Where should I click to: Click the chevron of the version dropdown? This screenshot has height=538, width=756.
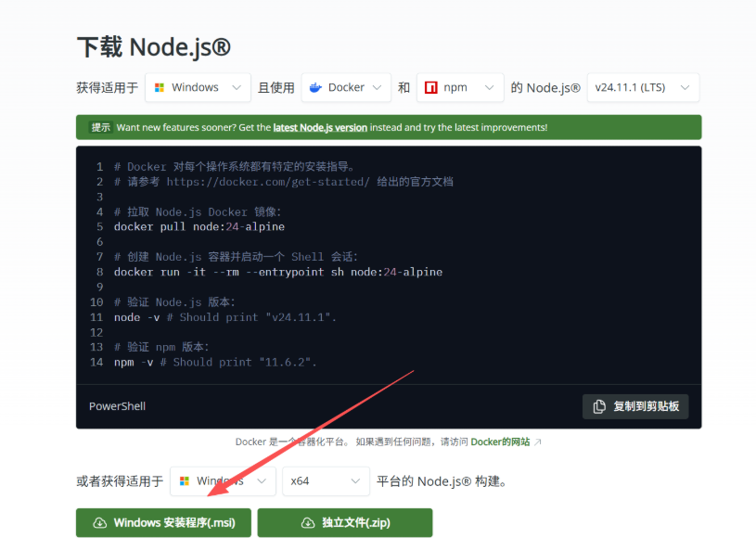(x=685, y=88)
